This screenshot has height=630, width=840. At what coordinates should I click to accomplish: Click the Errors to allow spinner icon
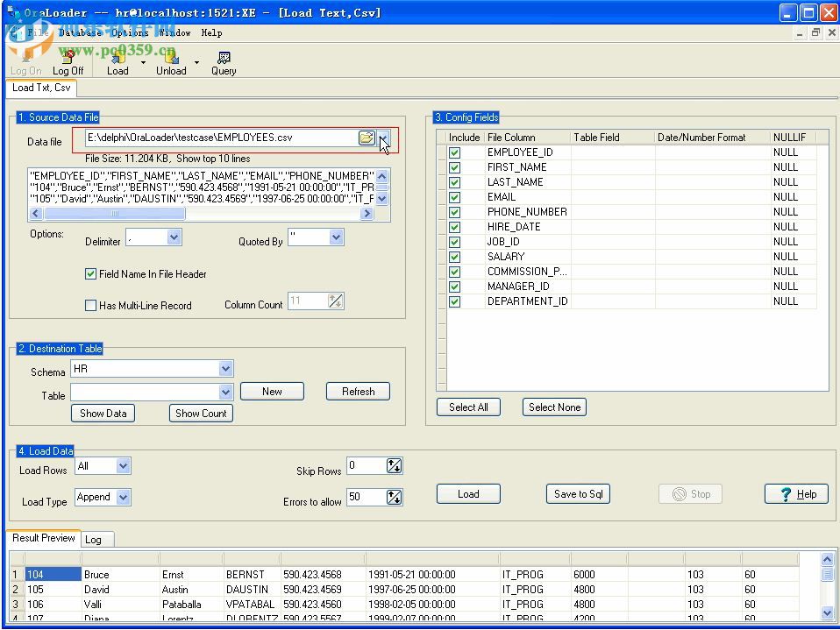pos(394,498)
